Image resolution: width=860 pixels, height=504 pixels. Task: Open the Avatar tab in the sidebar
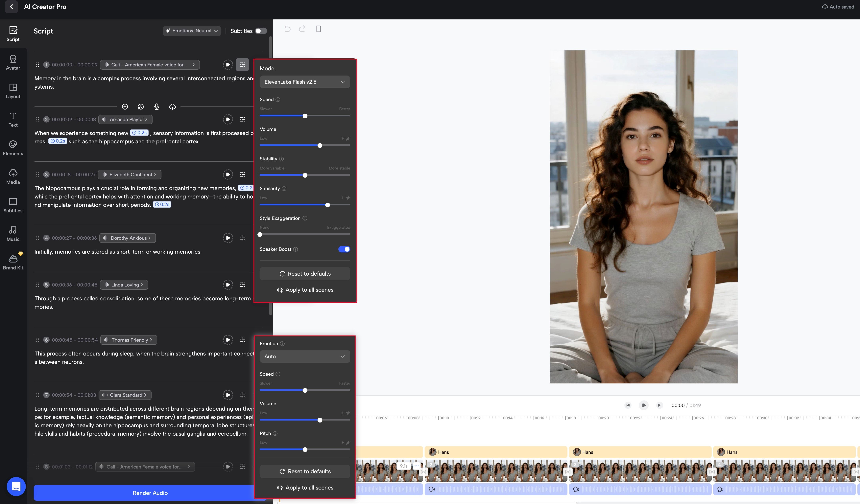[x=13, y=62]
